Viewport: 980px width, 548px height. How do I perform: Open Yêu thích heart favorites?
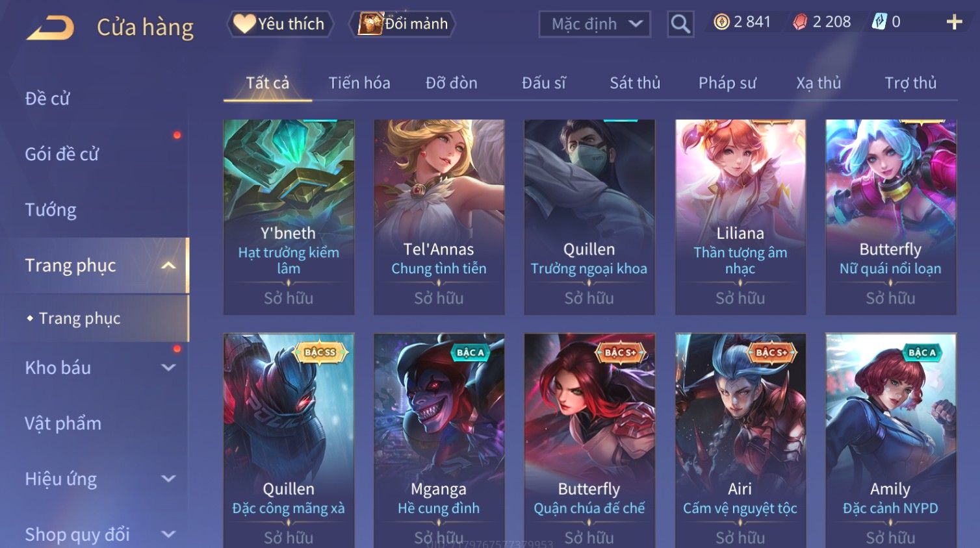[x=279, y=24]
